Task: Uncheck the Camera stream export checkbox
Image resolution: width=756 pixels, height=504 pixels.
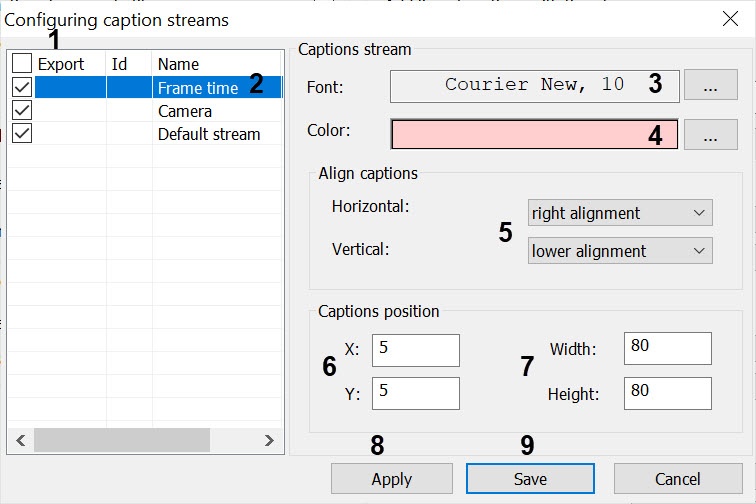Action: [22, 111]
